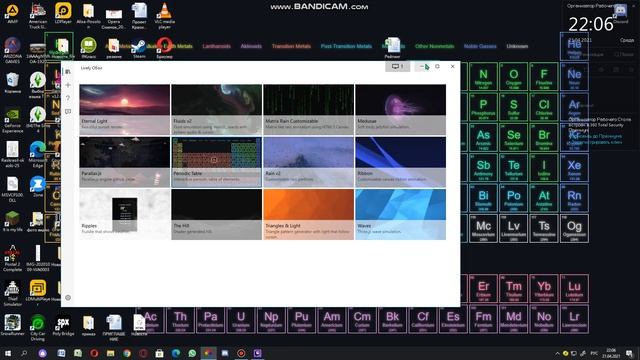The width and height of the screenshot is (640, 360).
Task: Select the Rain v2 wallpaper
Action: click(309, 162)
